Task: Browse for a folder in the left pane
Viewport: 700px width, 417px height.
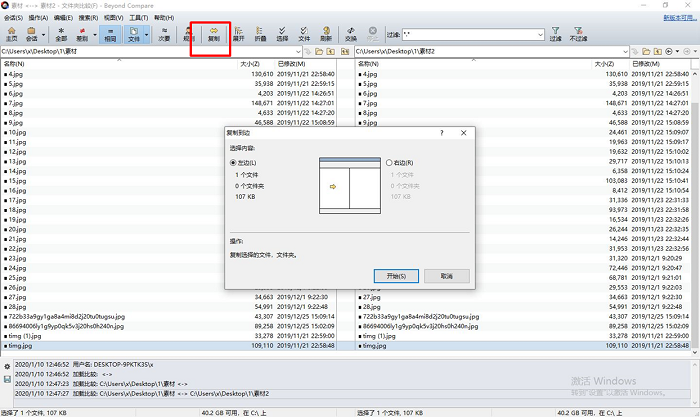Action: 319,52
